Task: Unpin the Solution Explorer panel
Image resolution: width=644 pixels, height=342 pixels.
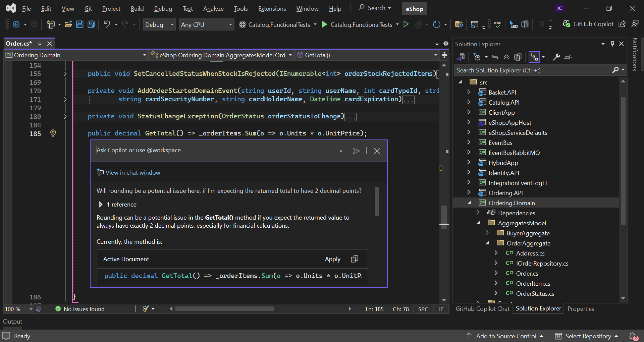Action: 612,44
